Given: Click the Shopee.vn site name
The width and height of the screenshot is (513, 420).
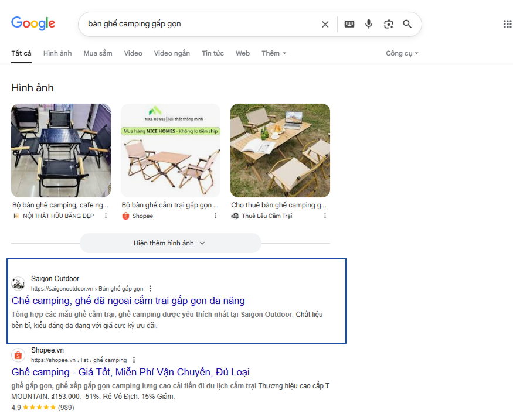Looking at the screenshot, I should (x=47, y=350).
